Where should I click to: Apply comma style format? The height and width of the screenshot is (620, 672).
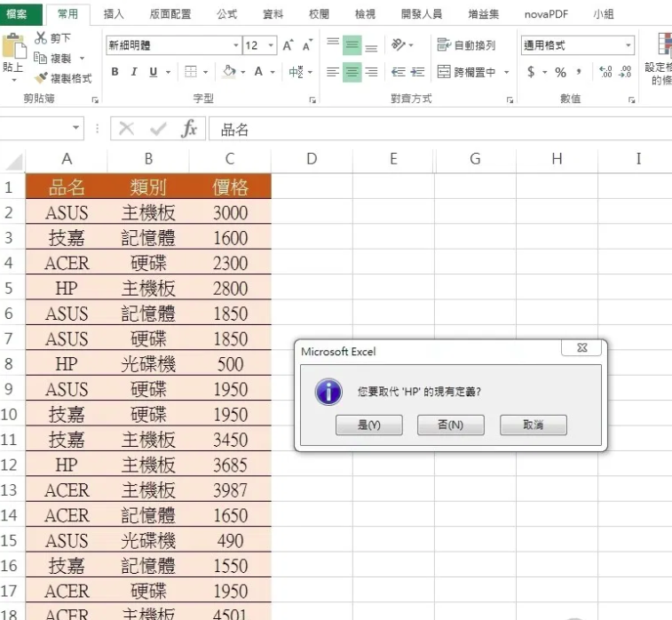579,72
